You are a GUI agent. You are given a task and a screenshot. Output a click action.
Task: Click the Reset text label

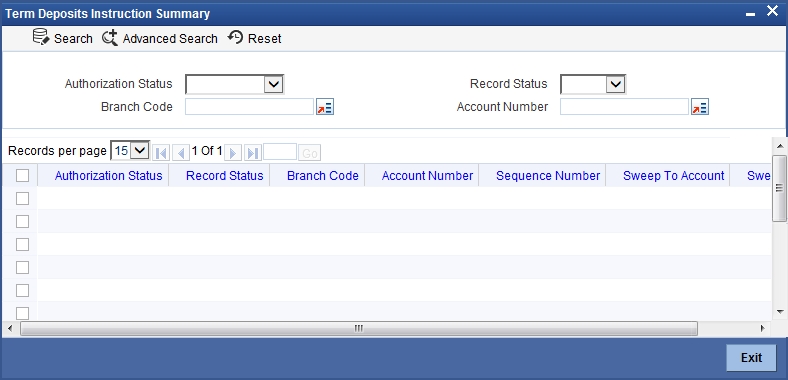click(264, 39)
